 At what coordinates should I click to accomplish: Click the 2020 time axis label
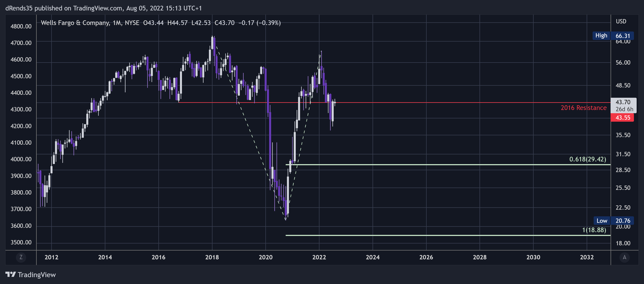(x=266, y=257)
